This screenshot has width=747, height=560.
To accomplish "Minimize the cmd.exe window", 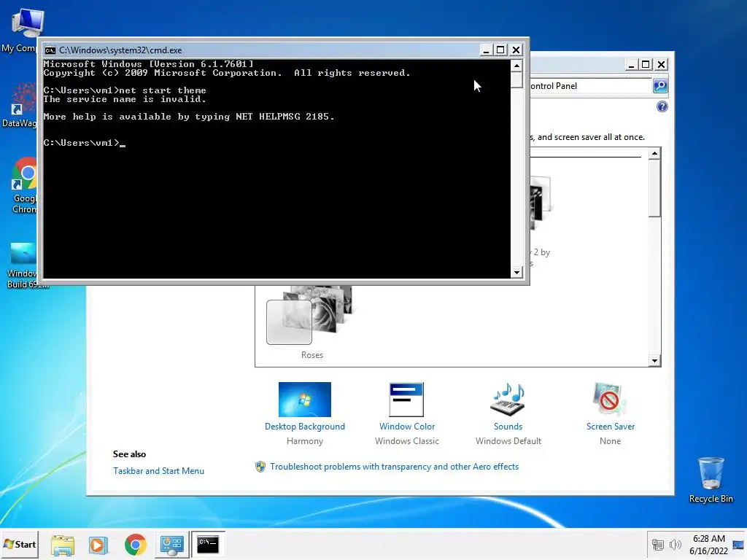I will coord(485,50).
